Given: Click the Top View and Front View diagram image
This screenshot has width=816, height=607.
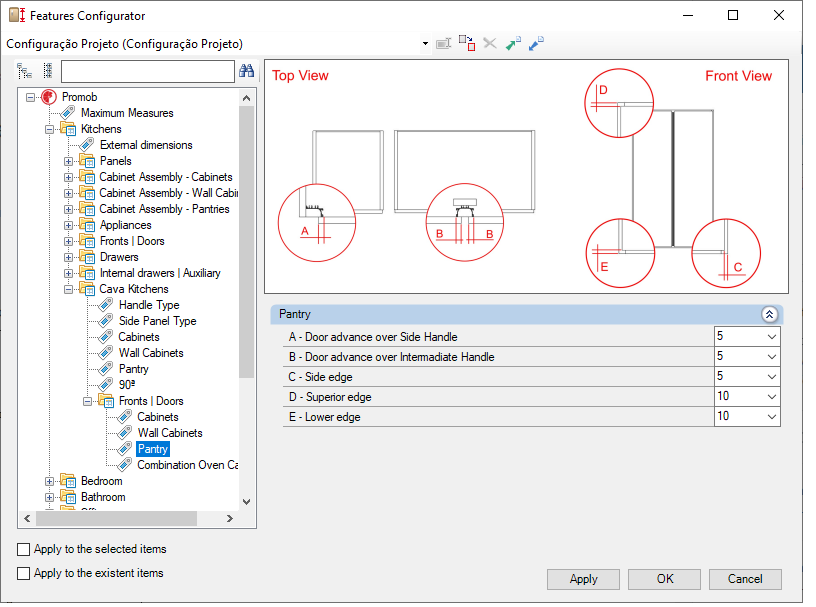Looking at the screenshot, I should pos(526,176).
